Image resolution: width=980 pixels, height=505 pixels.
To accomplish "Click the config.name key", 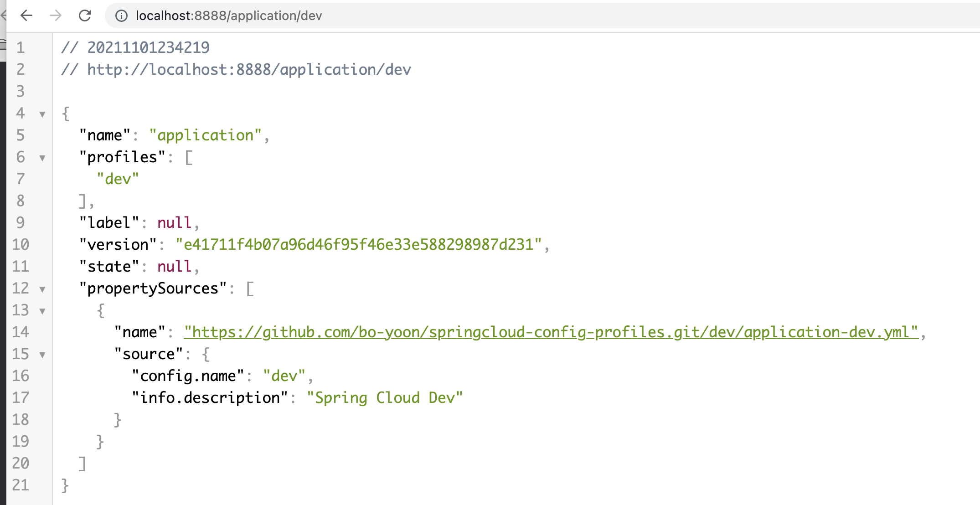I will [x=187, y=376].
